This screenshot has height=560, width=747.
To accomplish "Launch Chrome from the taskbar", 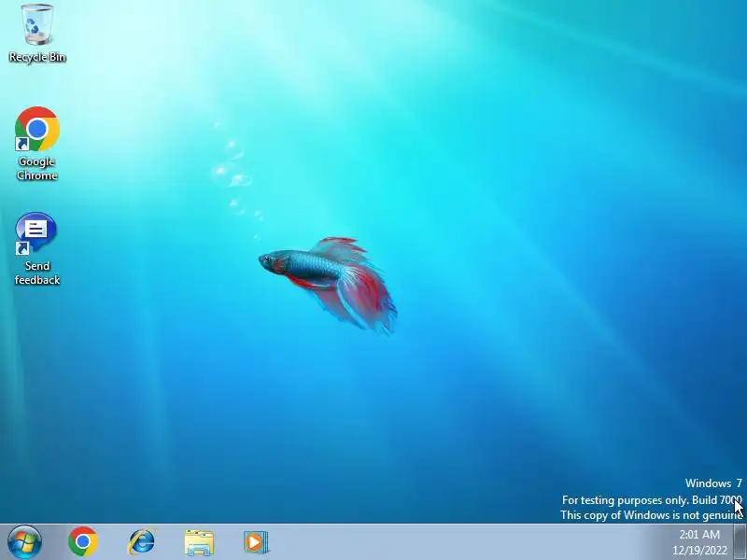I will [x=83, y=542].
